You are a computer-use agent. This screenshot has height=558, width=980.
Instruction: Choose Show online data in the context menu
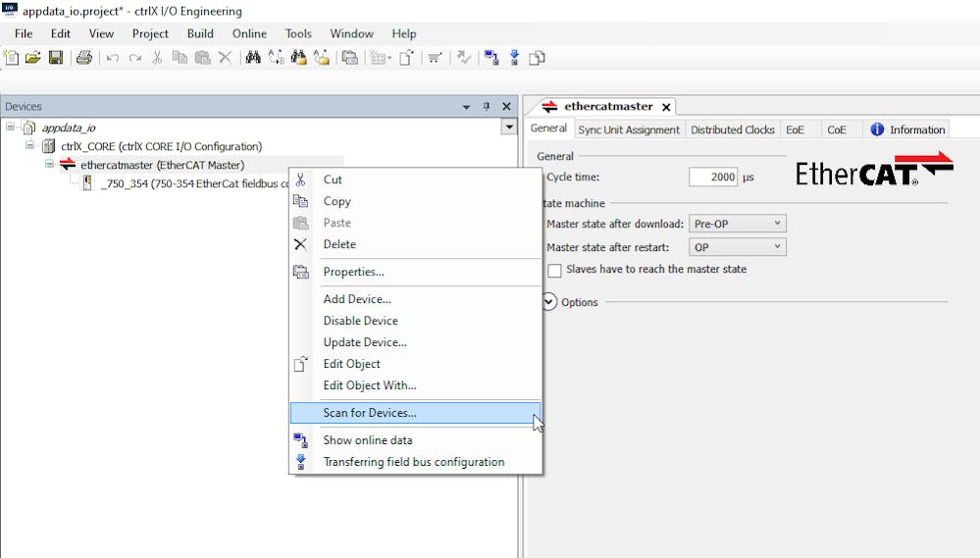415,440
